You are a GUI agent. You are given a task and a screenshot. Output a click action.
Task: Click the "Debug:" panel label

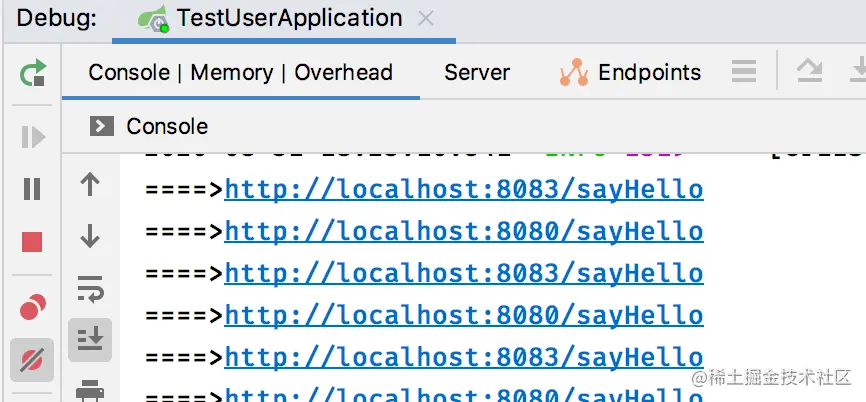pyautogui.click(x=57, y=18)
